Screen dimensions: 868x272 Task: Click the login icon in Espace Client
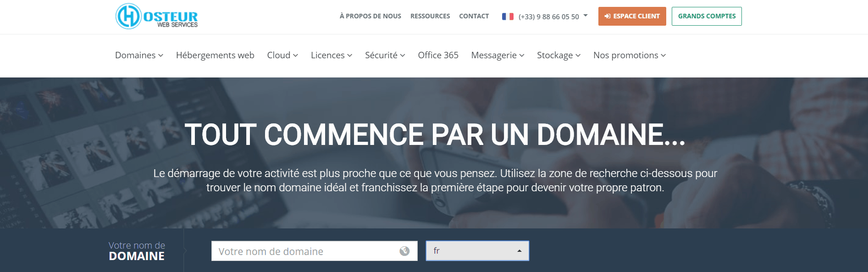pos(608,16)
